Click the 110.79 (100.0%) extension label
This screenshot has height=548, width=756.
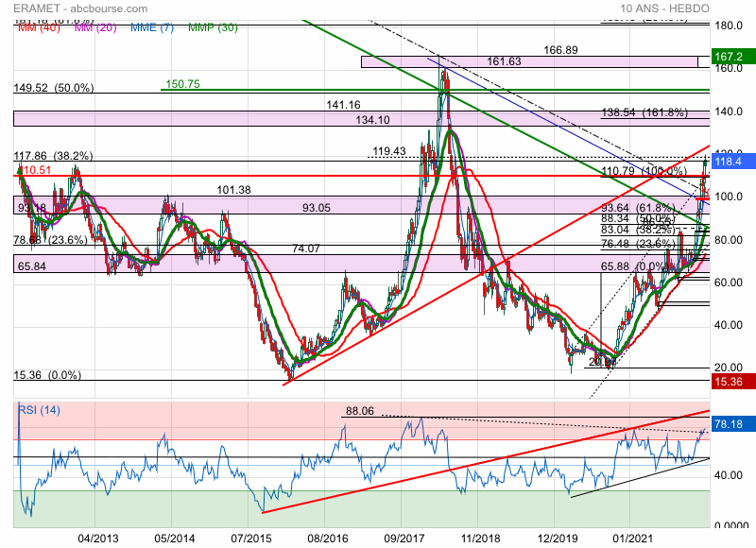click(x=644, y=171)
